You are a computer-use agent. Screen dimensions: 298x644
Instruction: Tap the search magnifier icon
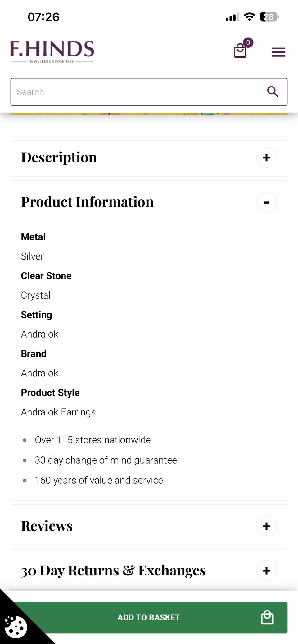coord(272,91)
